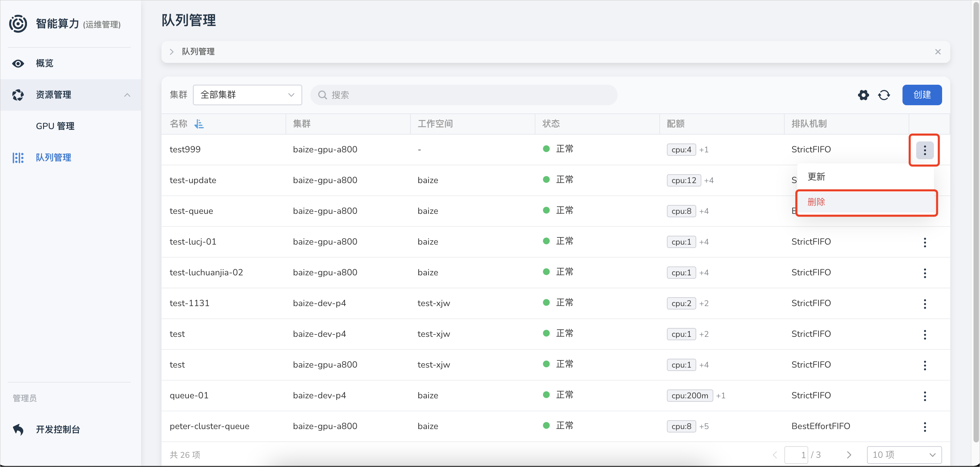Collapse the 资源管理 section chevron
This screenshot has width=980, height=467.
point(127,95)
